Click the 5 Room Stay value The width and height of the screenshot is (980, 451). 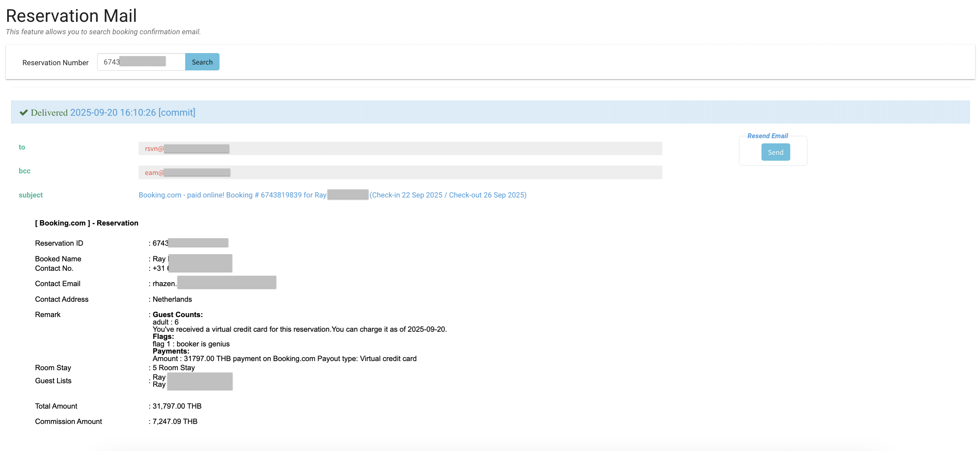click(173, 368)
